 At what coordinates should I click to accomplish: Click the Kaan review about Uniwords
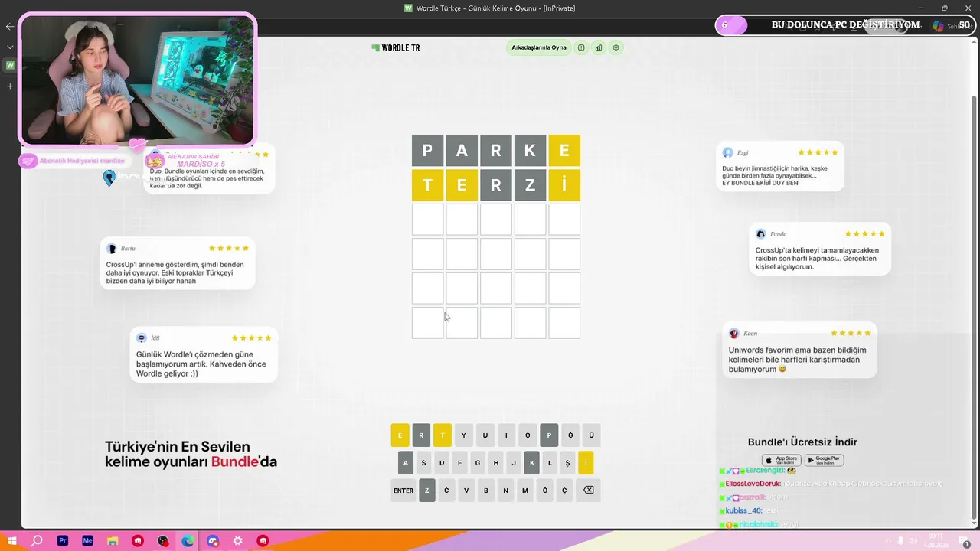tap(799, 350)
